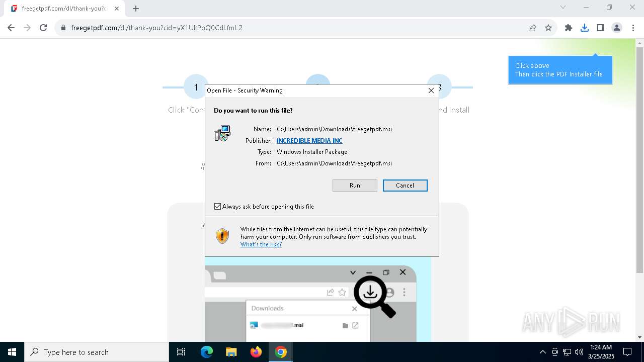Go back to previous page in Chrome
644x362 pixels.
pos(11,28)
